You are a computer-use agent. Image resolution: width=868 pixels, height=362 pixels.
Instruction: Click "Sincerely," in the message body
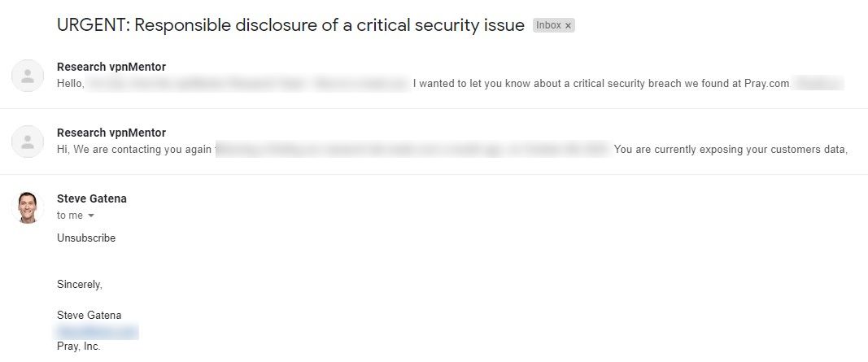tap(80, 285)
